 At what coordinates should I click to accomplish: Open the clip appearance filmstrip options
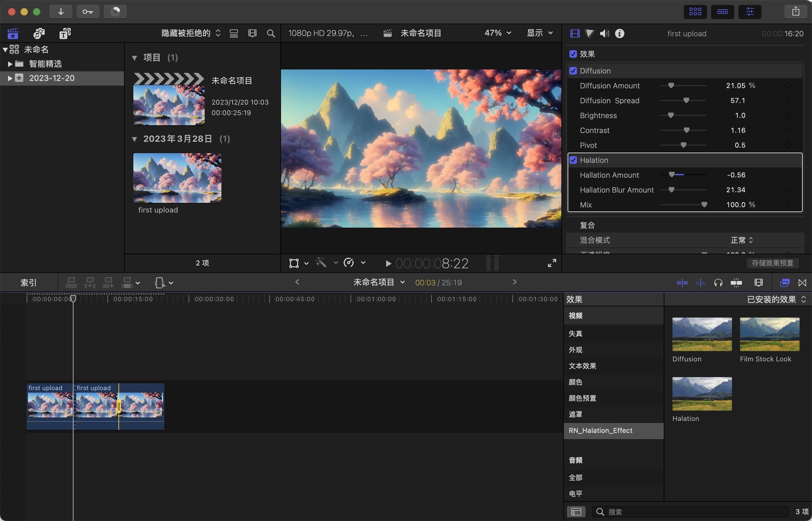(759, 282)
